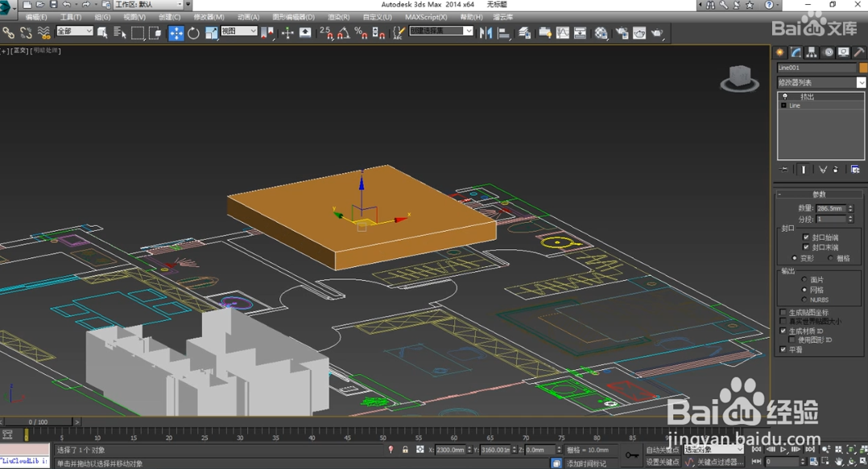Open the 修改器(M) menu

[209, 17]
